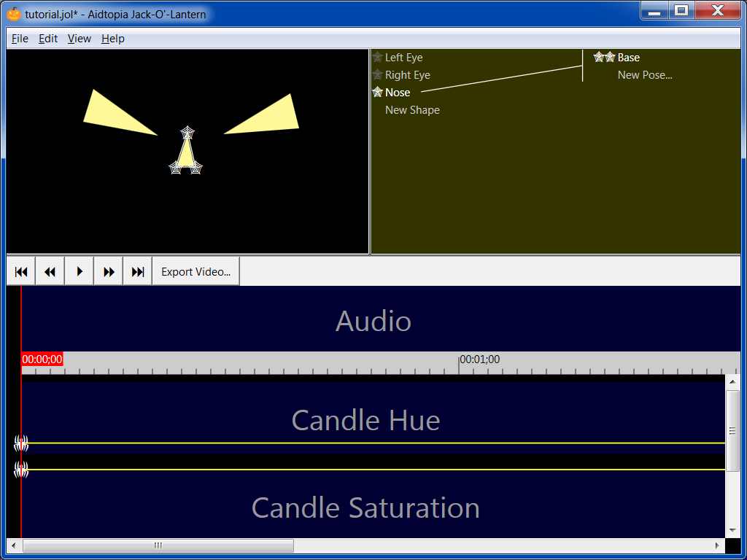
Task: Click the web icon beside Left Eye
Action: 377,57
